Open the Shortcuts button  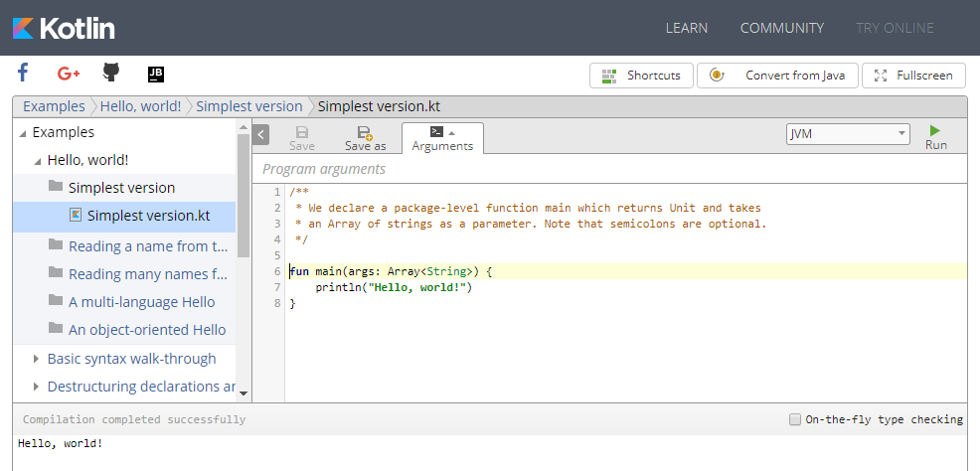pos(641,76)
